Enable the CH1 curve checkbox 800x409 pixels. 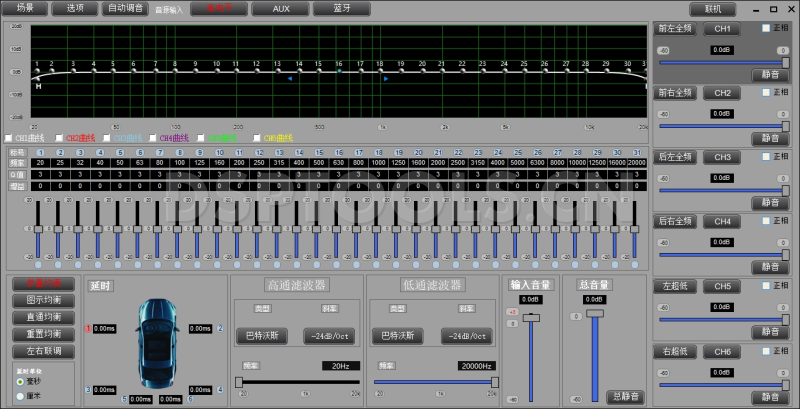pos(10,138)
